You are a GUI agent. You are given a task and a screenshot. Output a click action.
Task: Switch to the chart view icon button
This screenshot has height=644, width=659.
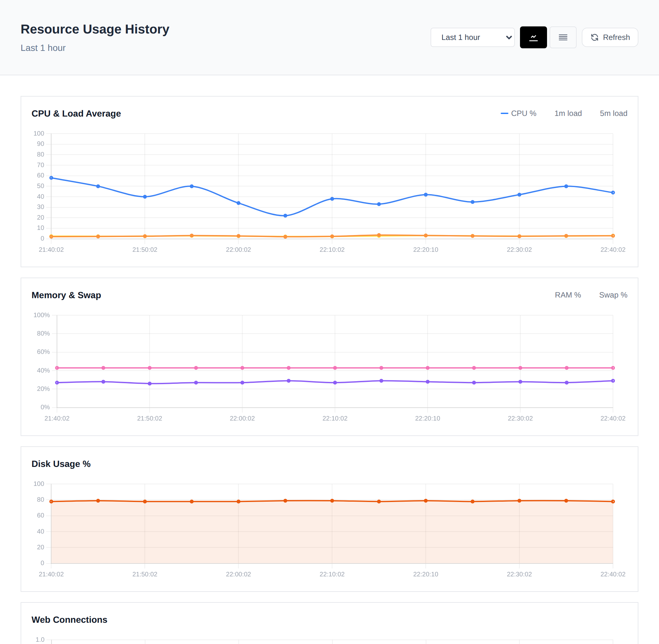[533, 38]
